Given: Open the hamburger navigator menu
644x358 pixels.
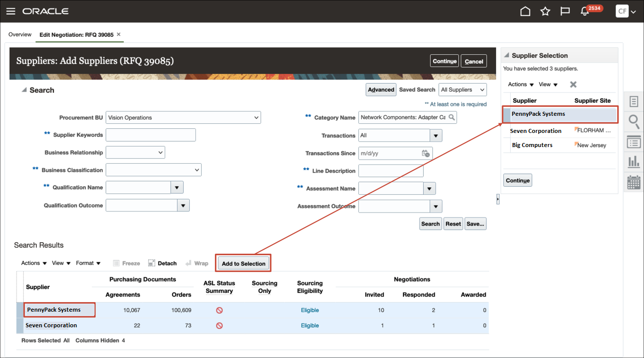Looking at the screenshot, I should pyautogui.click(x=10, y=11).
